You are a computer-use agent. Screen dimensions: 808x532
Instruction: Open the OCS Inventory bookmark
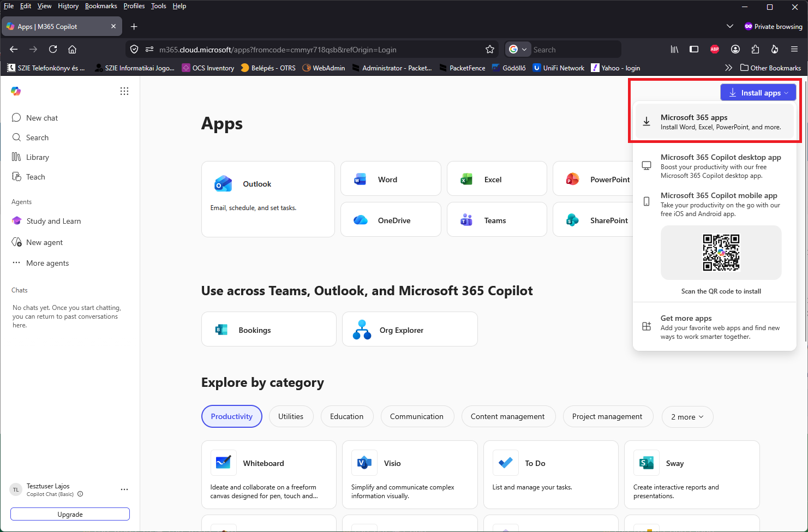208,68
